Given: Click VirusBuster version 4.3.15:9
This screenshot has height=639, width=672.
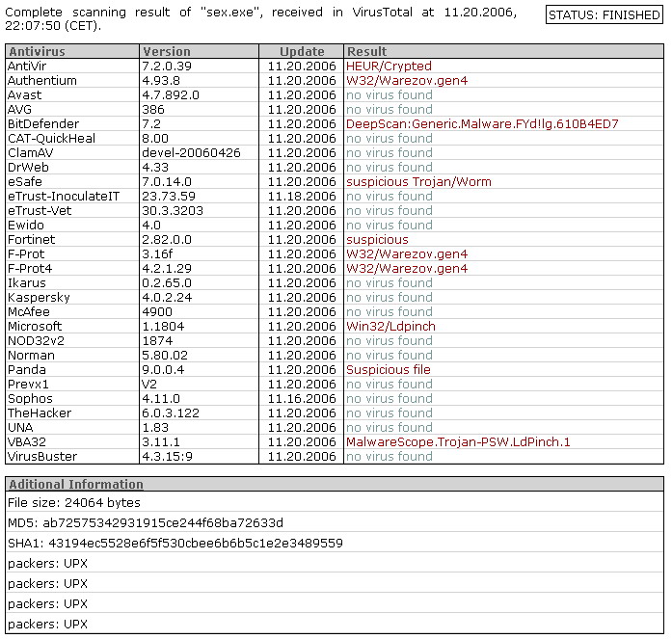Looking at the screenshot, I should pyautogui.click(x=167, y=457).
